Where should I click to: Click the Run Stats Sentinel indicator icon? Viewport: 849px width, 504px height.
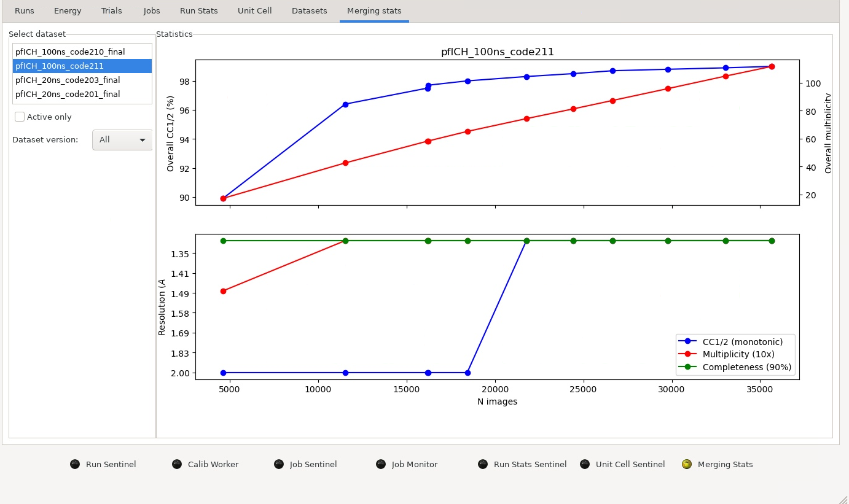click(x=483, y=464)
